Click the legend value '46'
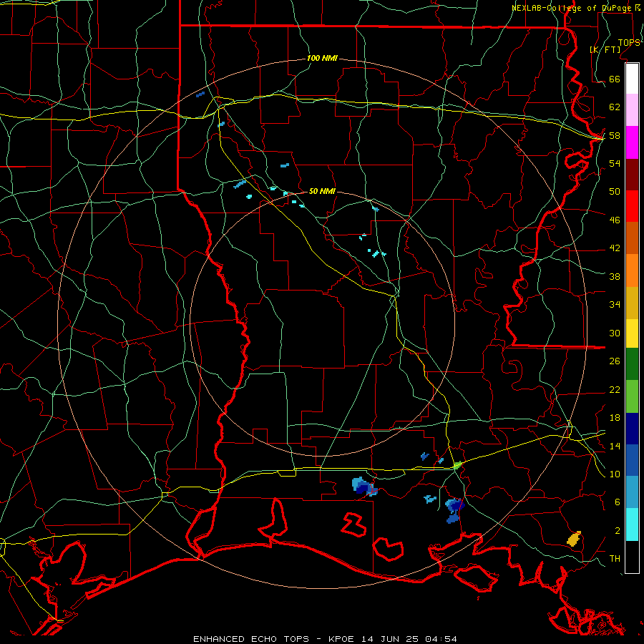The image size is (644, 644). pos(615,220)
